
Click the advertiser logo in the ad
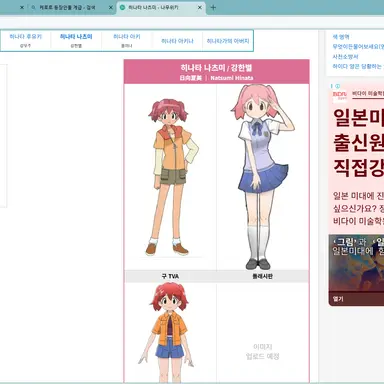tap(340, 95)
